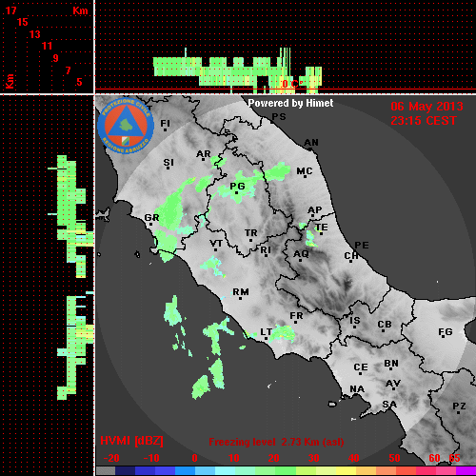Screen dimensions: 476x476
Task: Click the LT city label for Latina
Action: (266, 332)
